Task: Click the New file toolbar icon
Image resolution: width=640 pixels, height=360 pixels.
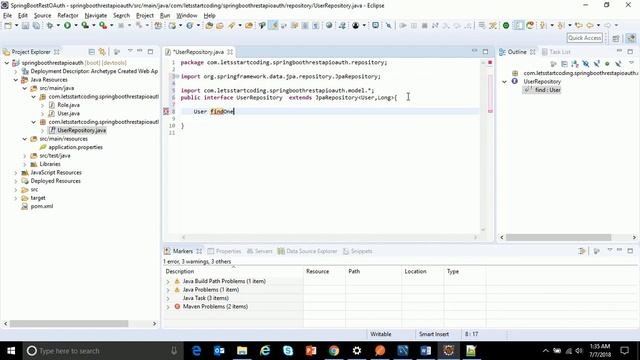Action: point(8,25)
